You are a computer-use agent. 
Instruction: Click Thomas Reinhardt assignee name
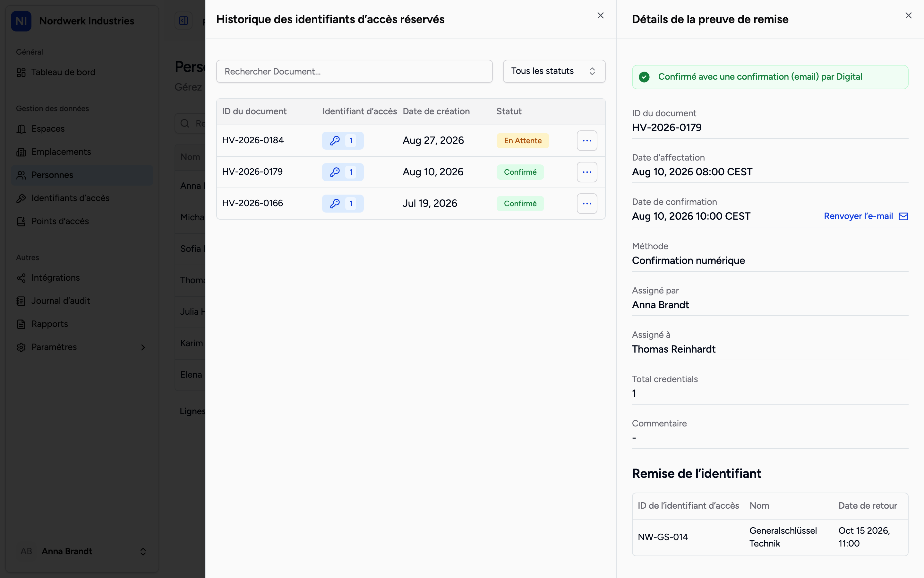tap(673, 349)
